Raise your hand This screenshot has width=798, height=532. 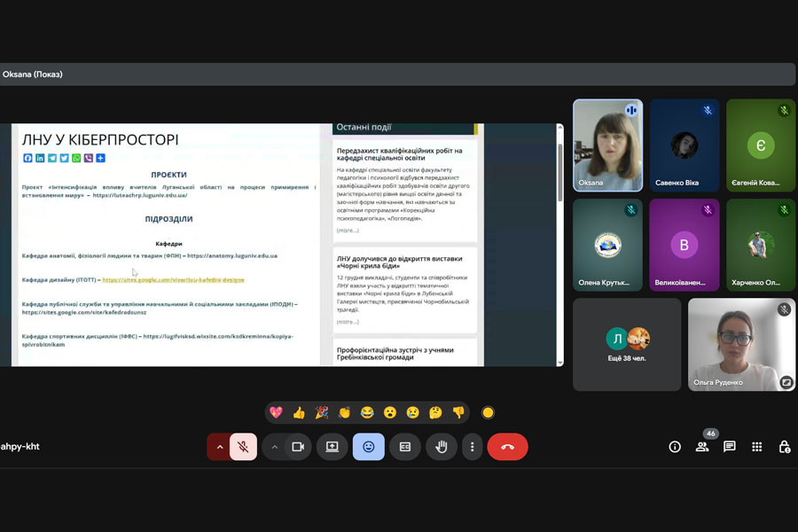442,447
